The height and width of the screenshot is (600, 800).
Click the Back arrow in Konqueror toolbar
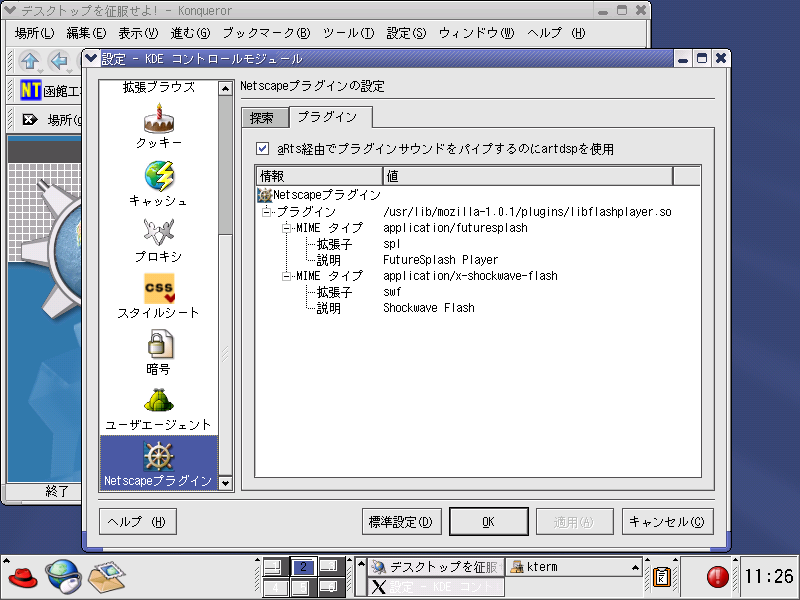click(x=60, y=61)
